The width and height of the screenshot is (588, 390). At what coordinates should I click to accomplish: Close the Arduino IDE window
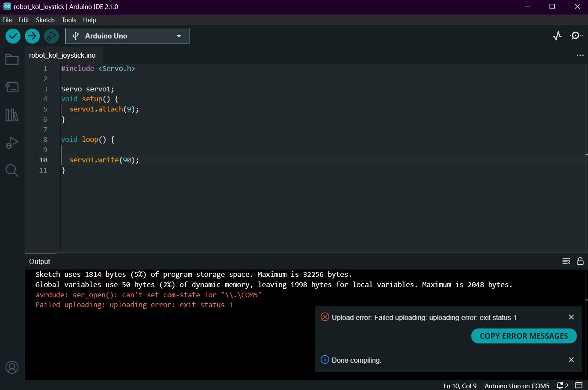coord(577,6)
